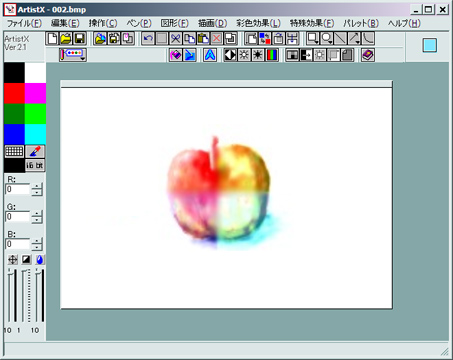
Task: Click the red-green-blue color stripes icon
Action: pos(272,55)
